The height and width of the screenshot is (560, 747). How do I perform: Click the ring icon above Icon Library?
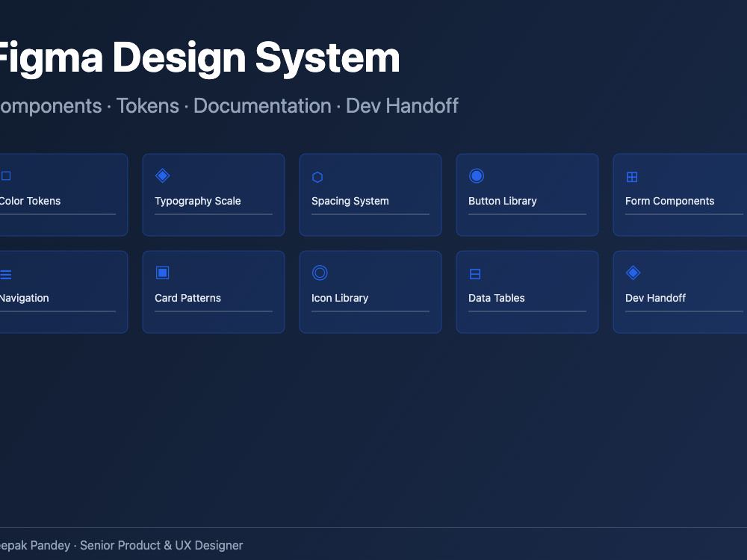pyautogui.click(x=320, y=273)
